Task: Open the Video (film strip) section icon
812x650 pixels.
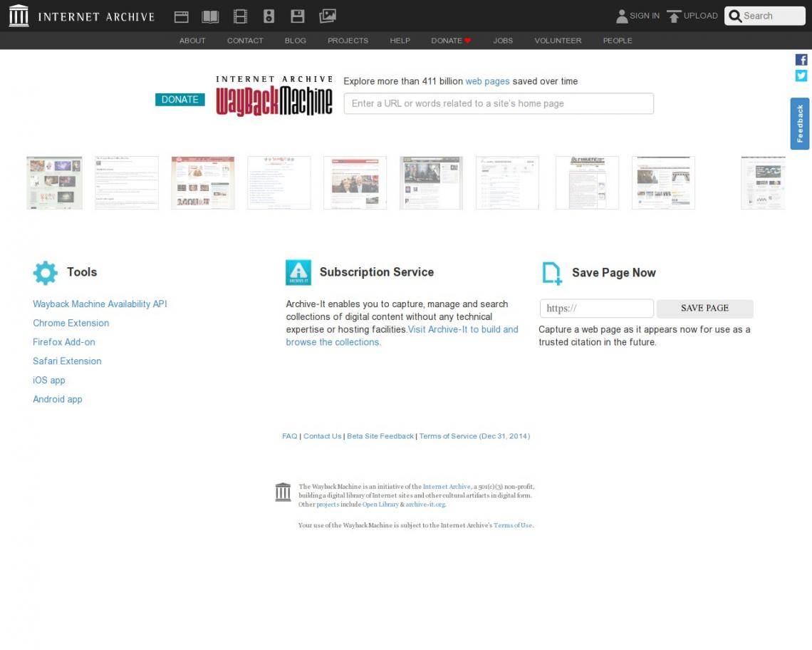Action: point(240,16)
